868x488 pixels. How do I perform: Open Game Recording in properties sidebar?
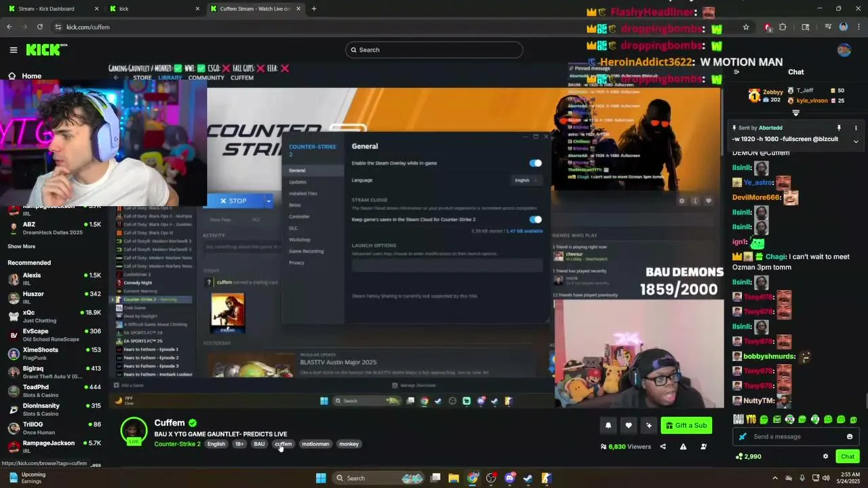(x=307, y=251)
